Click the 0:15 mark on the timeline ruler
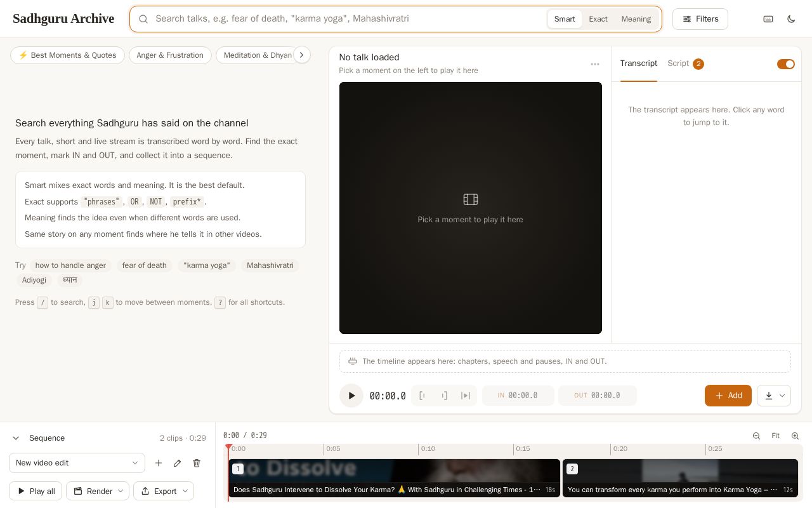This screenshot has width=812, height=508. 523,448
